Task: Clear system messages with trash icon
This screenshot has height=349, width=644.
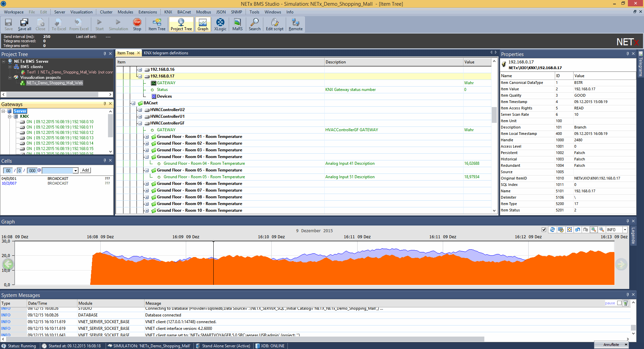Action: click(x=626, y=303)
